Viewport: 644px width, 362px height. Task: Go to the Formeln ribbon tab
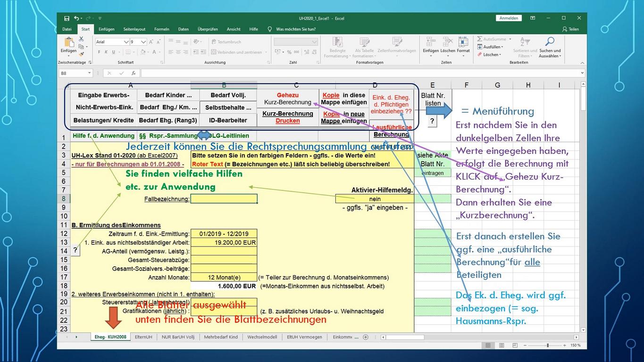[162, 29]
